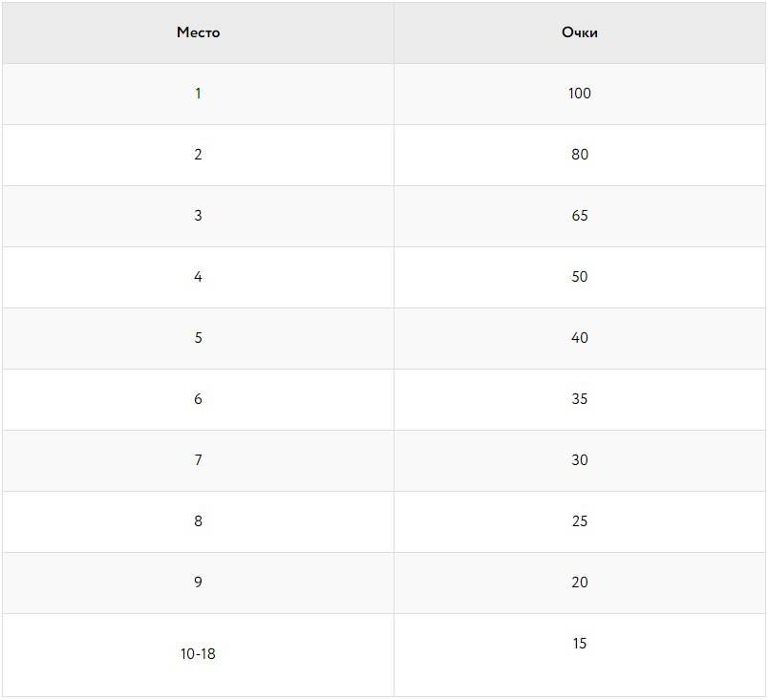768x700 pixels.
Task: Select the cell showing place 9
Action: pos(198,583)
